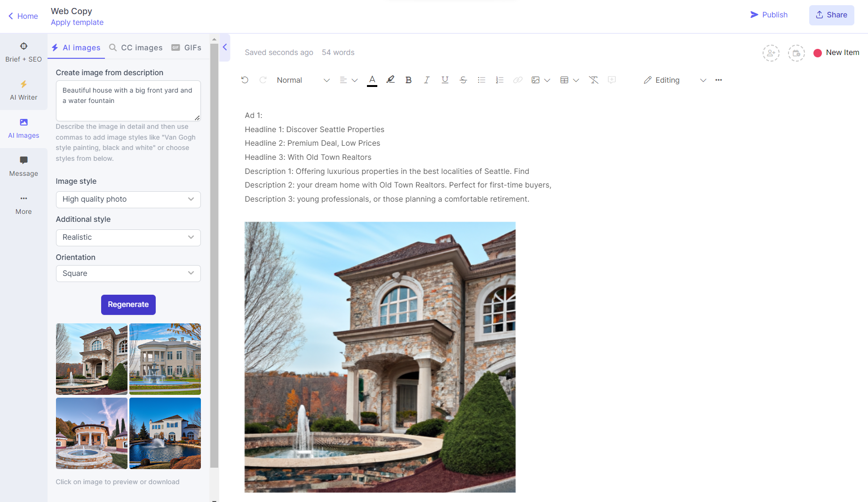This screenshot has height=502, width=868.
Task: Switch to the CC images tab
Action: (136, 47)
